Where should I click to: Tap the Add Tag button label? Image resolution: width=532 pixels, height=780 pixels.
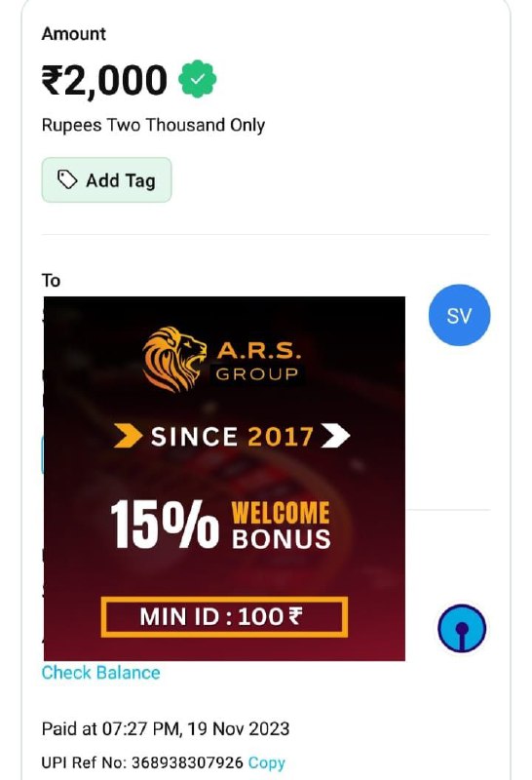click(121, 180)
